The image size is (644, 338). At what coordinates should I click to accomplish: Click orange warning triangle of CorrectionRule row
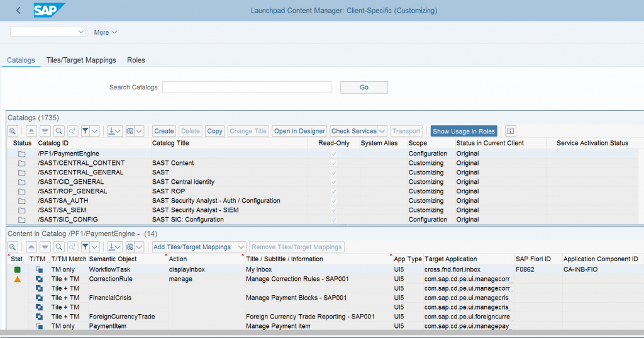tap(17, 279)
